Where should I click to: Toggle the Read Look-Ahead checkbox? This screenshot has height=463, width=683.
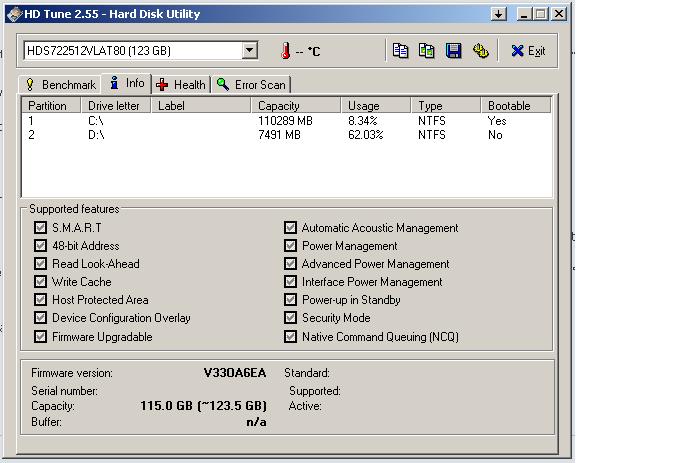pyautogui.click(x=41, y=264)
